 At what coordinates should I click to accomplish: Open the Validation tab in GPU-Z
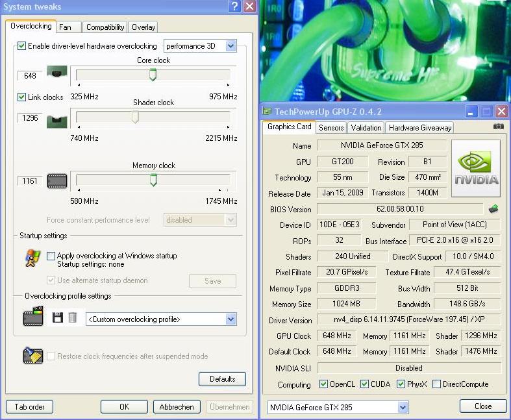point(366,128)
